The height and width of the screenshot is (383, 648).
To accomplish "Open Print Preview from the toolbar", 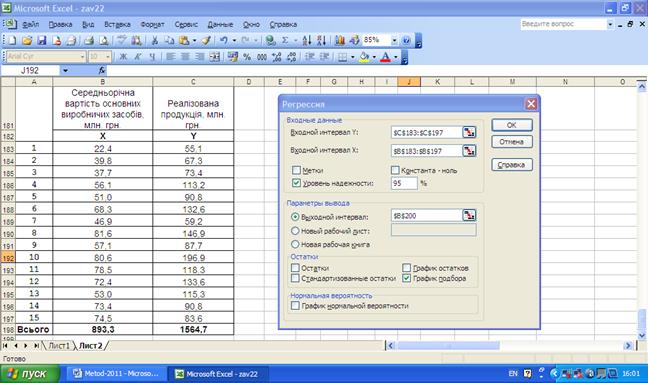I will coord(104,40).
